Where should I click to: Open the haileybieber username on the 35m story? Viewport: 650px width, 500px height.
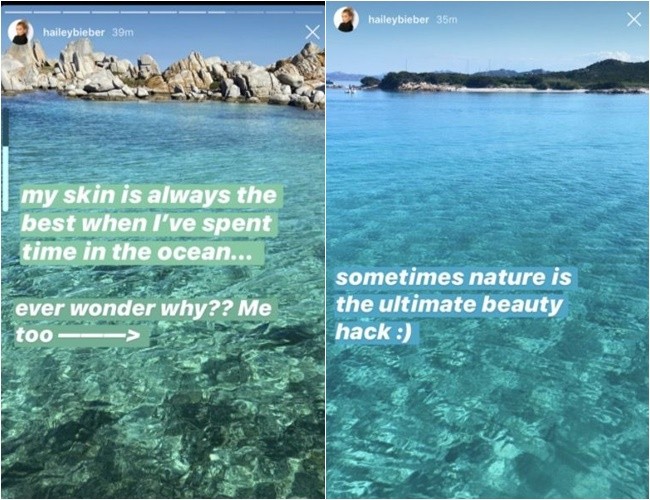coord(398,19)
